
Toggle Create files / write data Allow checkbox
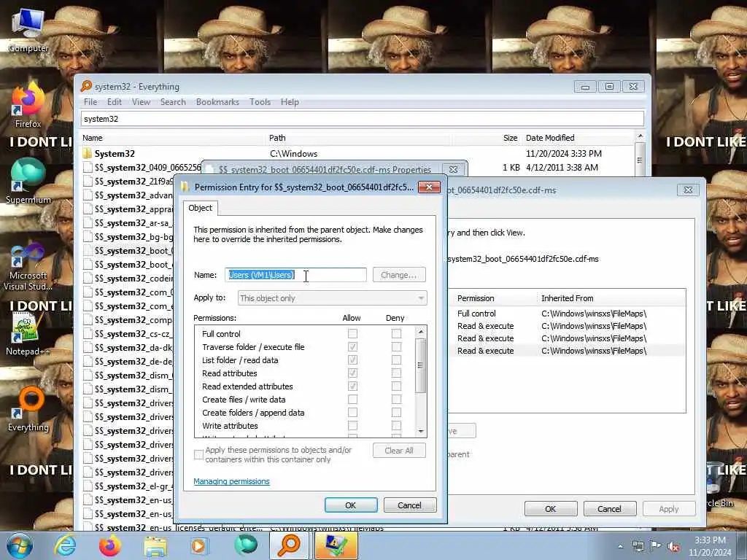point(352,399)
